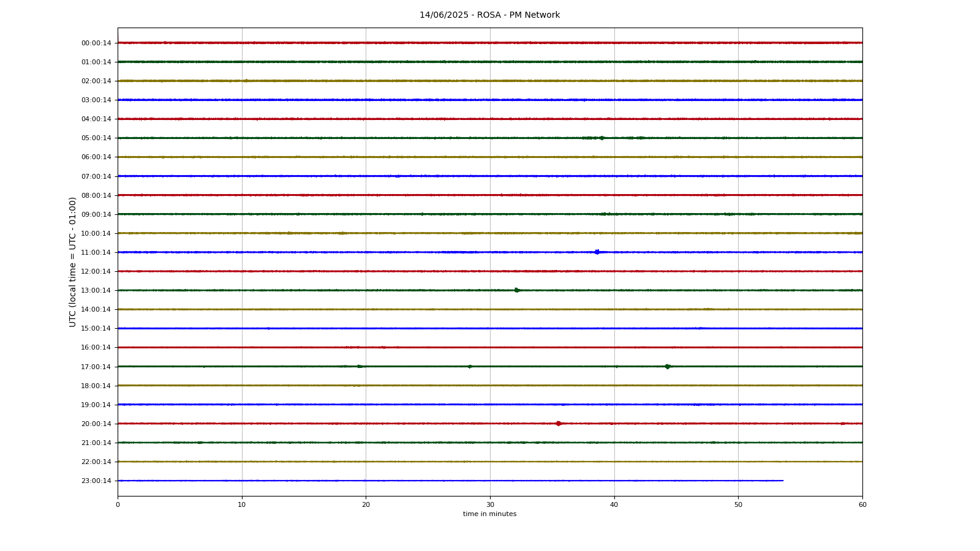
Task: Click the 05:00:14 time label
Action: pyautogui.click(x=96, y=138)
